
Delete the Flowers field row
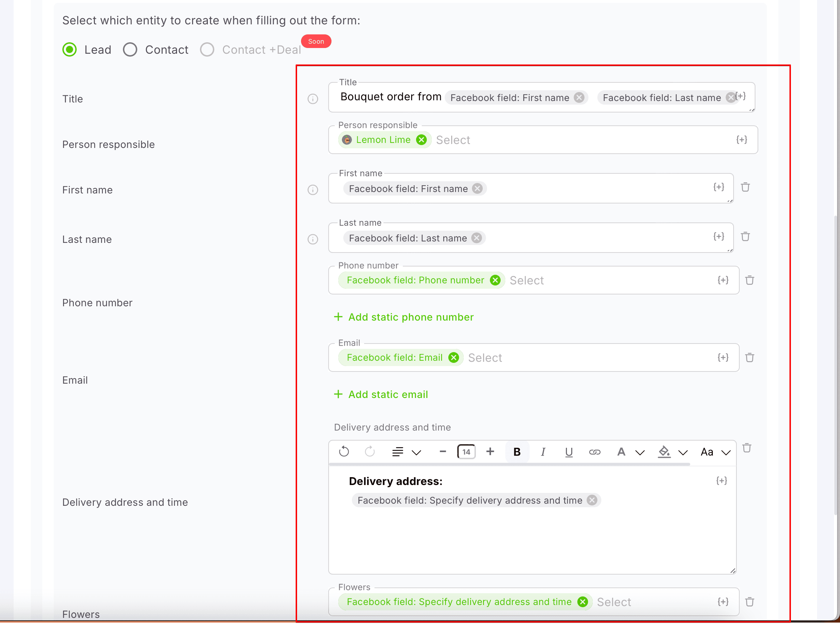pos(750,602)
